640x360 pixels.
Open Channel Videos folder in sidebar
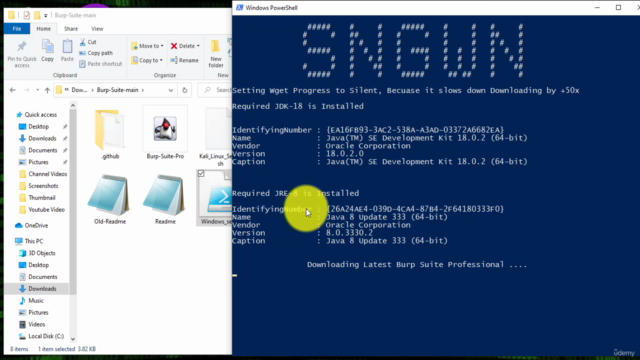pyautogui.click(x=47, y=174)
